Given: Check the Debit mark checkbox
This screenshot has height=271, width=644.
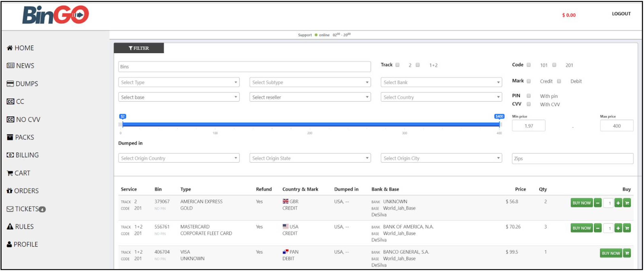Looking at the screenshot, I should coord(559,81).
